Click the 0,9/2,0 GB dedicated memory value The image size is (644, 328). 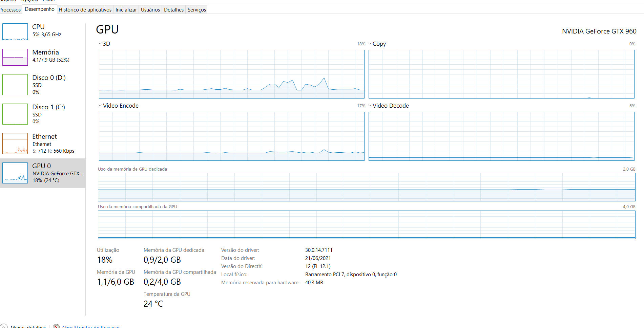162,260
